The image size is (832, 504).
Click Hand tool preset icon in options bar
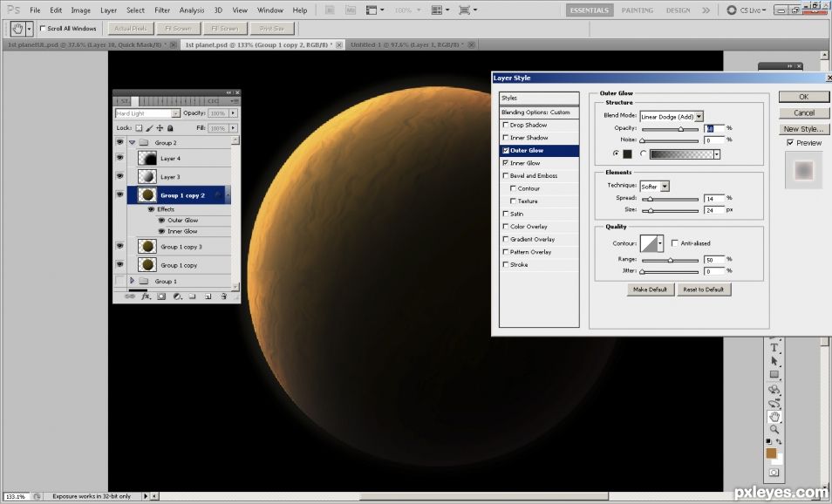tap(17, 29)
